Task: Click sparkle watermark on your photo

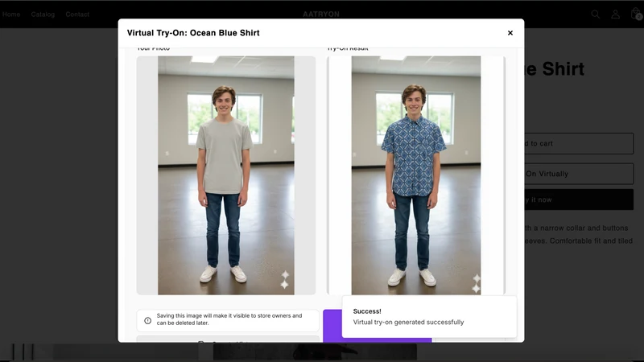Action: pos(285,280)
